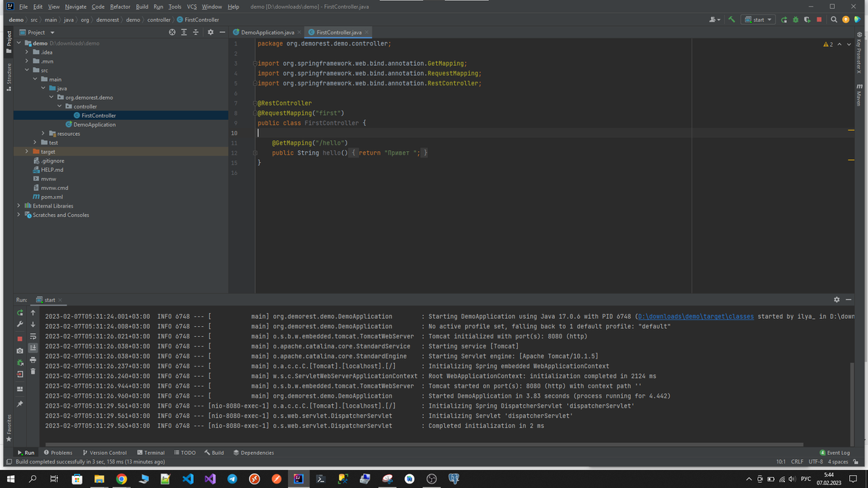This screenshot has height=488, width=868.
Task: Open the Event Log button
Action: (835, 453)
